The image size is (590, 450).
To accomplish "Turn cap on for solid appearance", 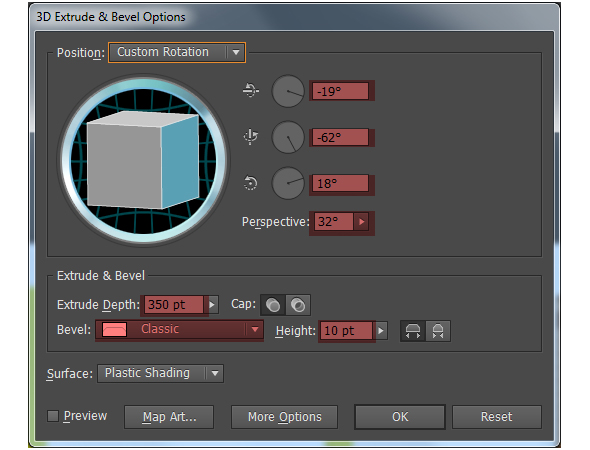I will click(x=273, y=305).
